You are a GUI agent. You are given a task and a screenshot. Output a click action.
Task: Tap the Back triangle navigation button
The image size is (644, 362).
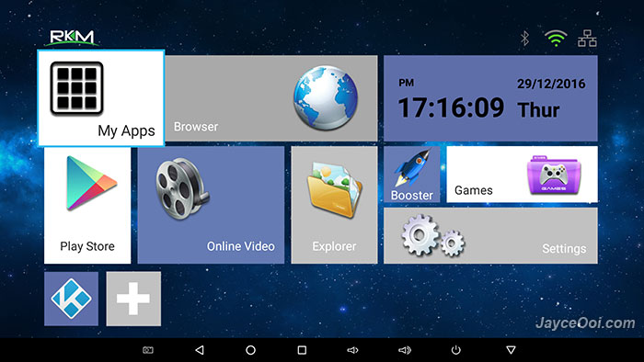[x=200, y=350]
